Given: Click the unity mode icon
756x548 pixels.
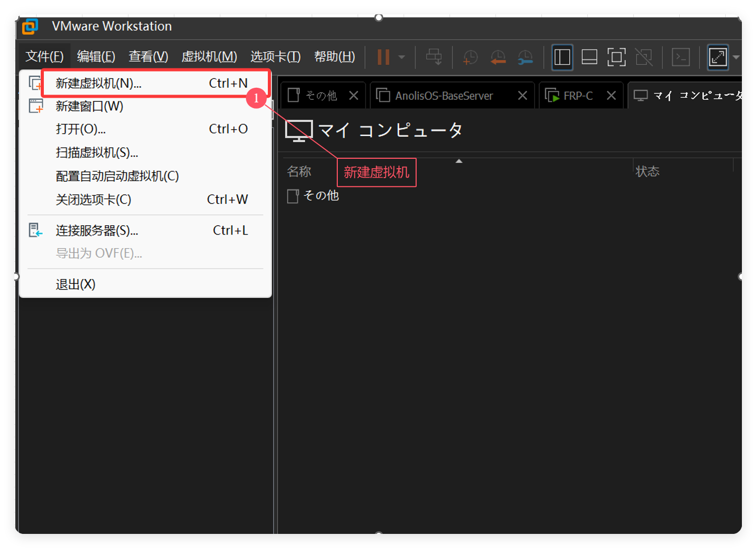Looking at the screenshot, I should (644, 57).
